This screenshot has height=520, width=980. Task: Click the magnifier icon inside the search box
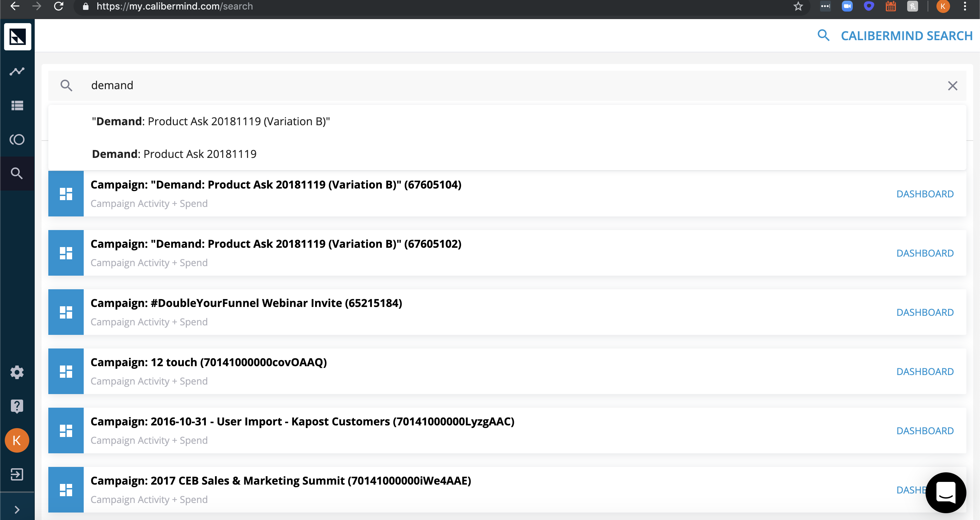point(66,85)
